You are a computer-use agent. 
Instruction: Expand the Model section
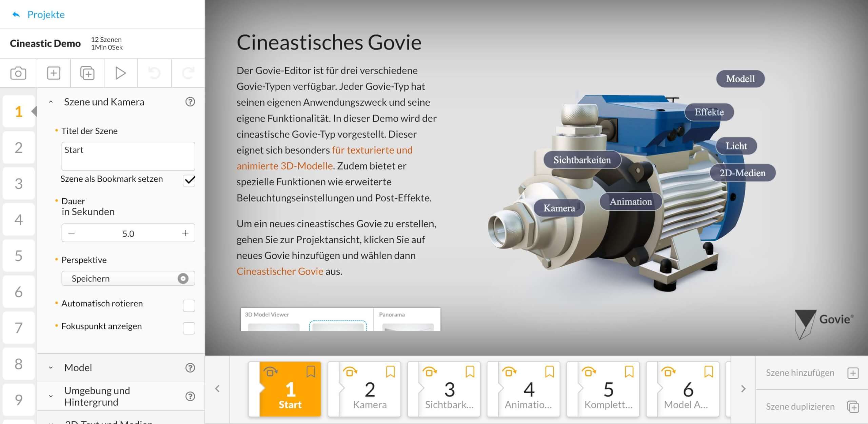(x=51, y=368)
